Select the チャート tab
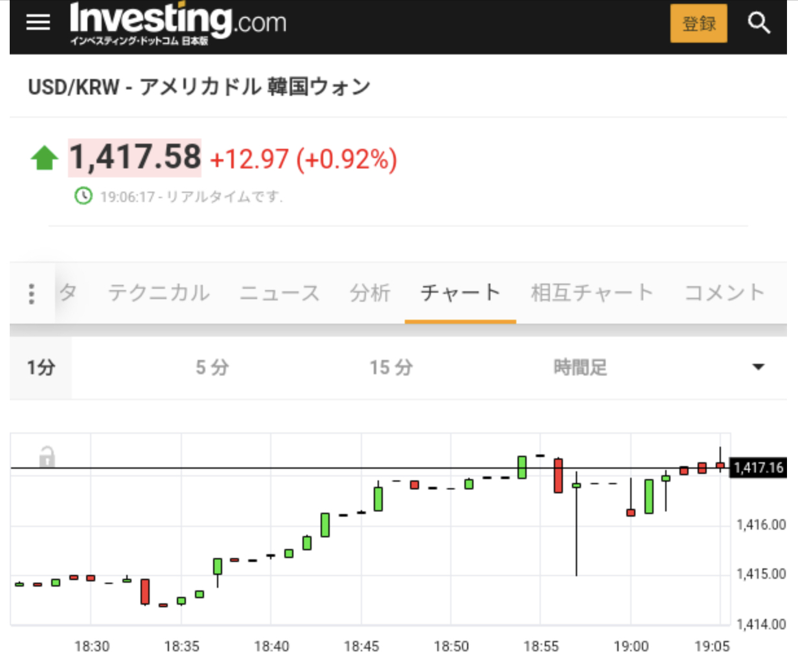 (460, 293)
